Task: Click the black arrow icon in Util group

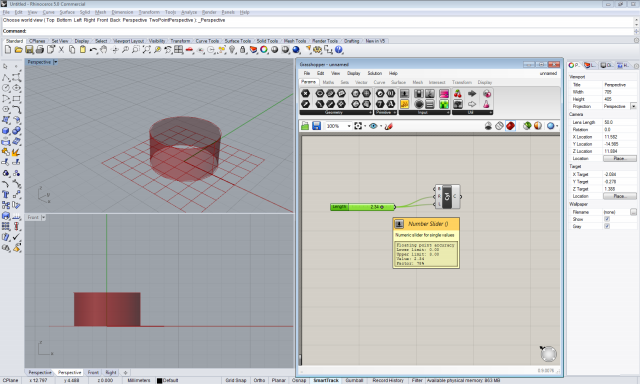Action: coord(472,93)
